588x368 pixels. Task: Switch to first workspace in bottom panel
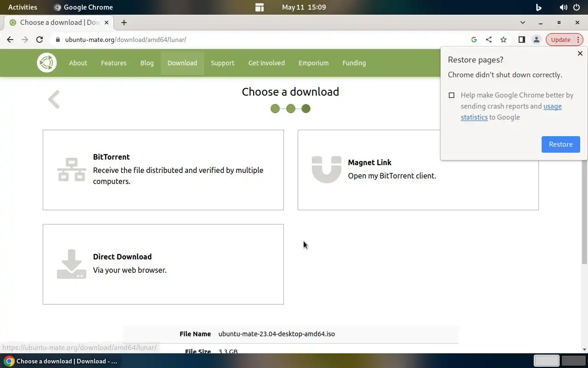[546, 361]
